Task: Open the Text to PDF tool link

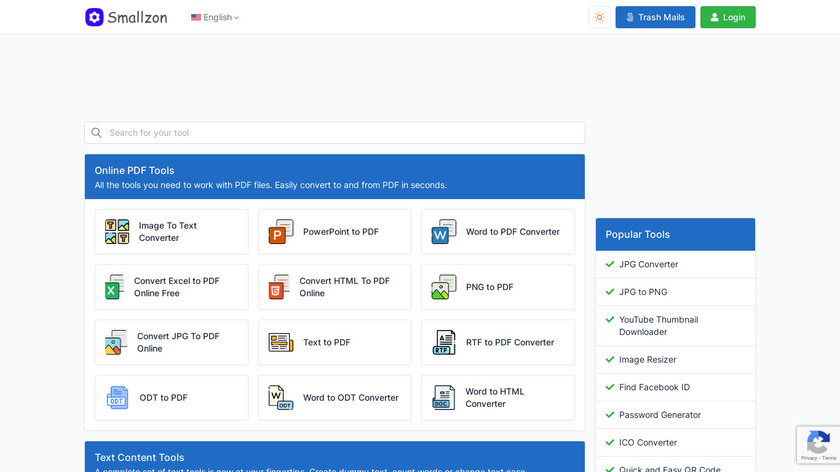Action: [327, 342]
